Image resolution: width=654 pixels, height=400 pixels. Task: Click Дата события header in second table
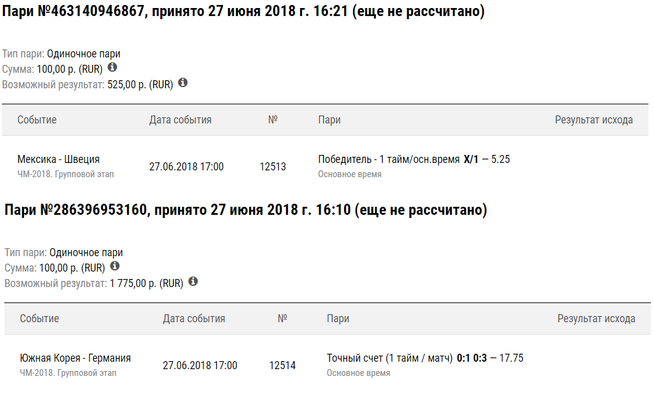click(x=194, y=319)
